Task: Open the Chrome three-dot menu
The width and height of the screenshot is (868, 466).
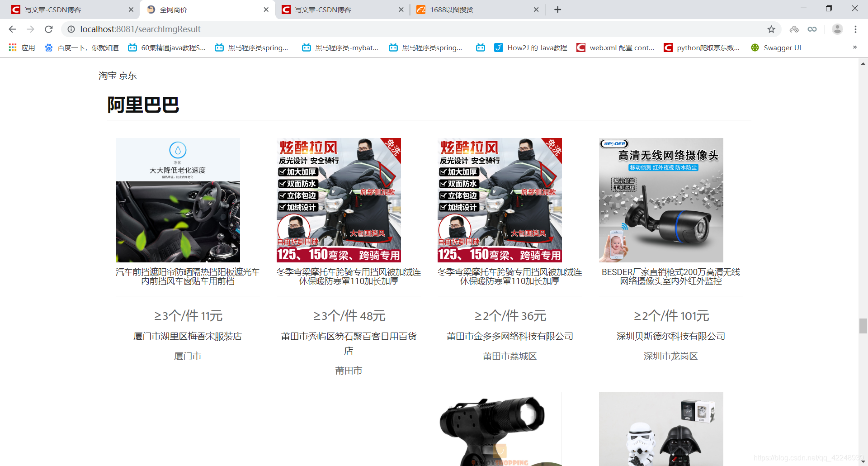Action: point(855,29)
